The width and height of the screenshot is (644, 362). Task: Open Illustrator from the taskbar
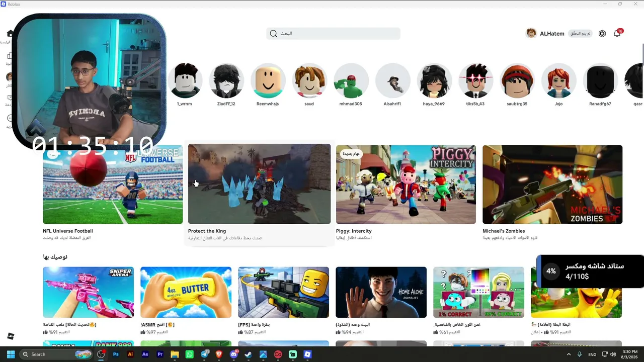130,354
